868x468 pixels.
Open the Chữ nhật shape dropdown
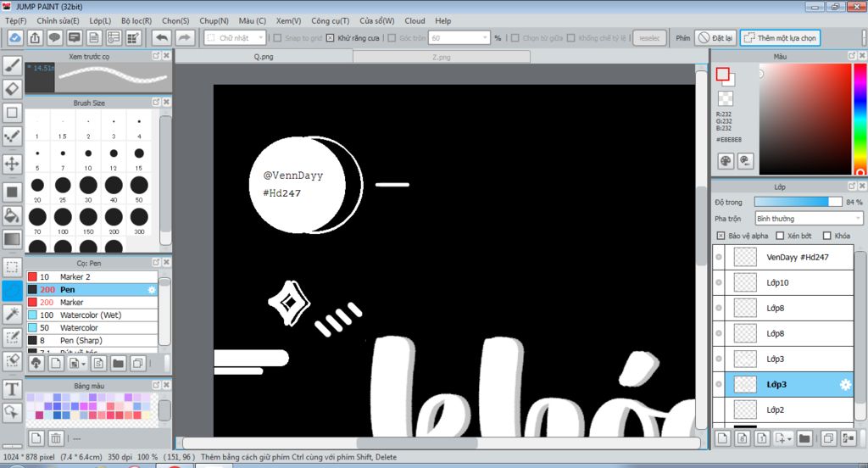pyautogui.click(x=236, y=37)
